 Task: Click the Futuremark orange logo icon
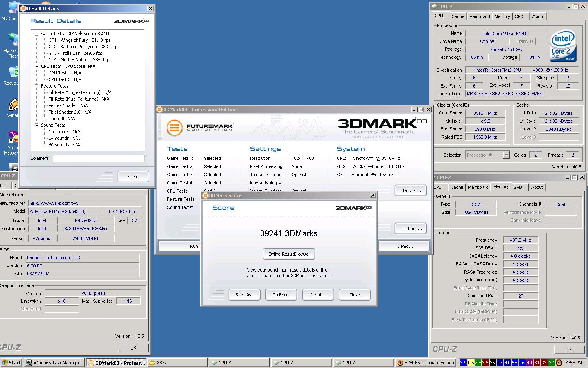click(174, 128)
